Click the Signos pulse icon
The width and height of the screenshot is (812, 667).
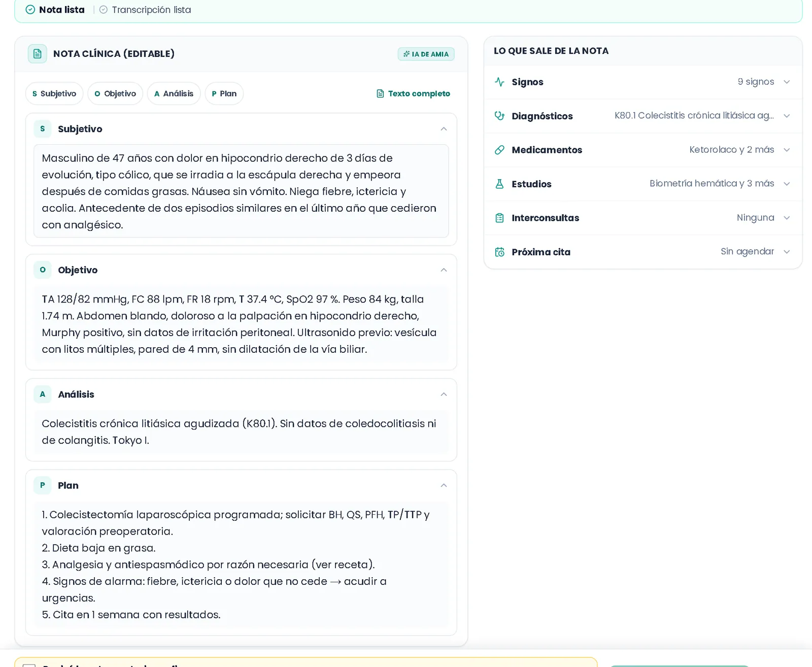(499, 82)
